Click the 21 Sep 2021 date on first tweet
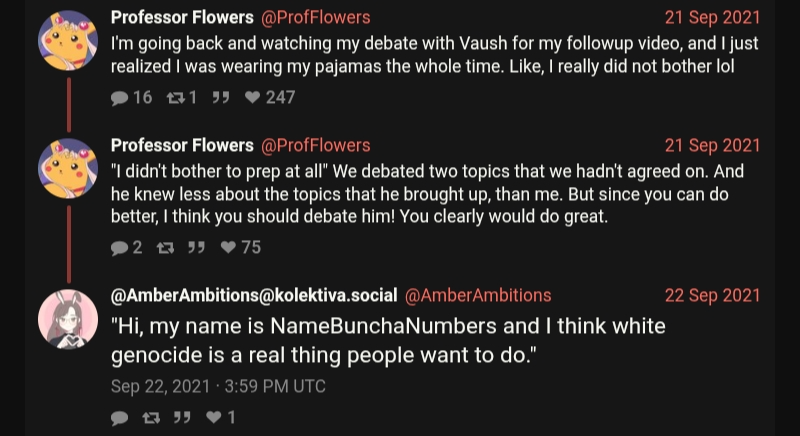Image resolution: width=800 pixels, height=436 pixels. (x=712, y=18)
